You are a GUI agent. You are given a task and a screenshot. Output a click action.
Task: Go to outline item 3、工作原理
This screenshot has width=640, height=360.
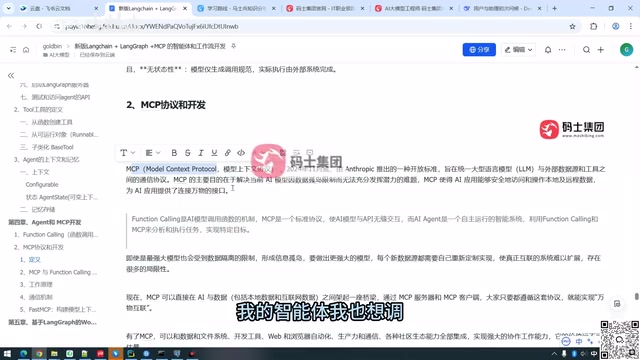coord(36,284)
